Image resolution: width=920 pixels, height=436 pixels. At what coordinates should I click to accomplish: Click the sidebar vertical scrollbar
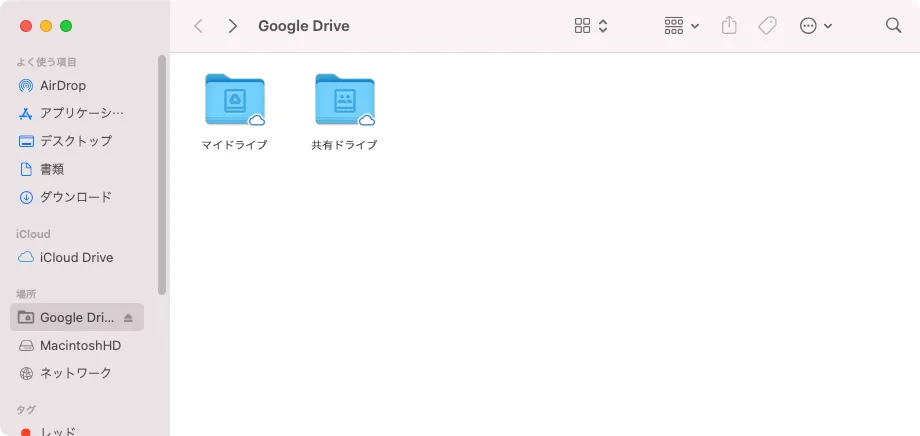162,175
